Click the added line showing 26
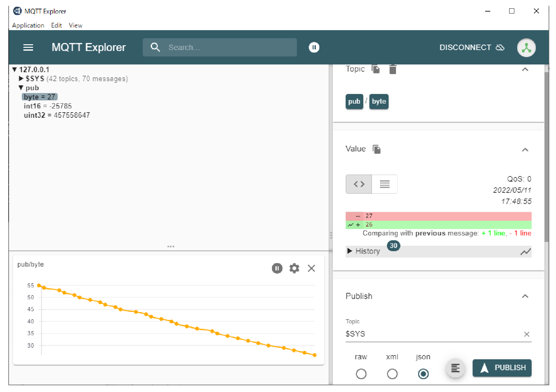This screenshot has width=556, height=392. (438, 225)
